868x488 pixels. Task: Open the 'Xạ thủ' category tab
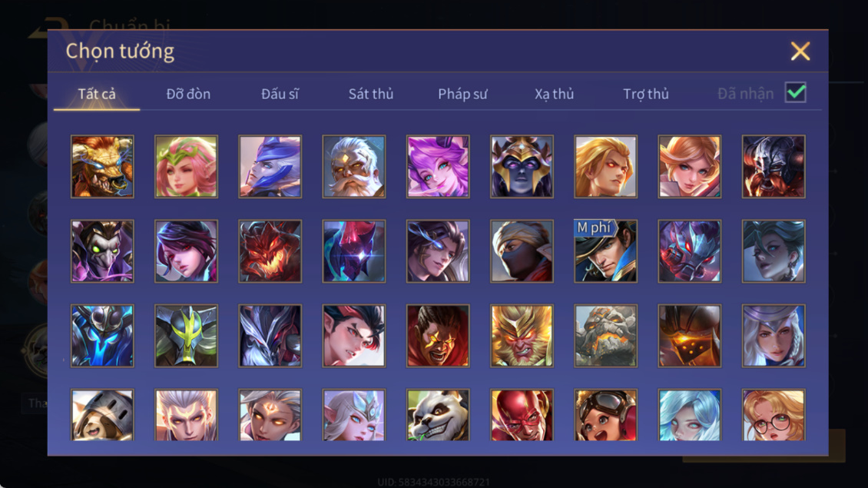(x=554, y=94)
